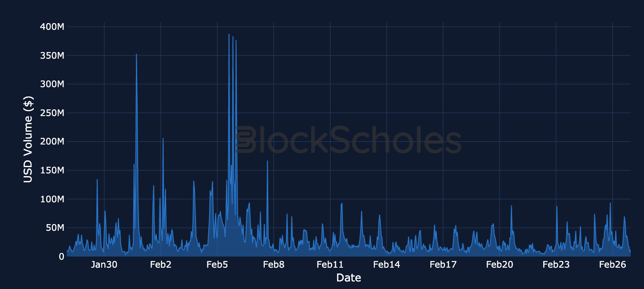Click the Feb20 date tick label
The width and height of the screenshot is (644, 289).
coord(500,265)
